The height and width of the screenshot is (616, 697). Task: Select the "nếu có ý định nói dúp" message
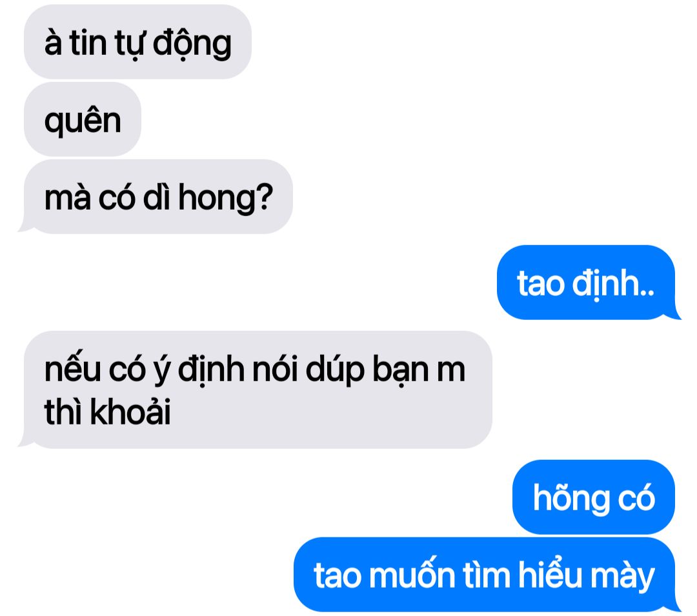click(x=256, y=390)
